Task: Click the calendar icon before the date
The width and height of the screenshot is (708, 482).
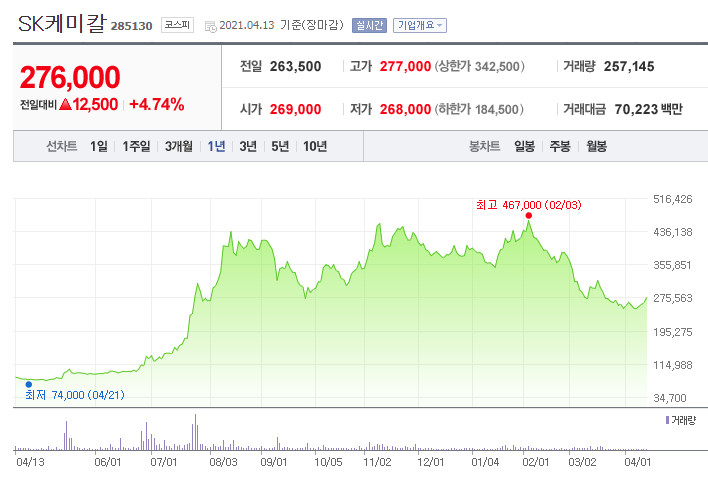Action: [210, 27]
